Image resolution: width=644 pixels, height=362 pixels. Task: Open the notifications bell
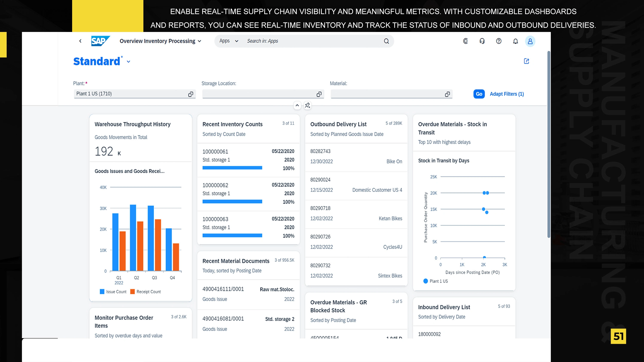click(x=515, y=41)
